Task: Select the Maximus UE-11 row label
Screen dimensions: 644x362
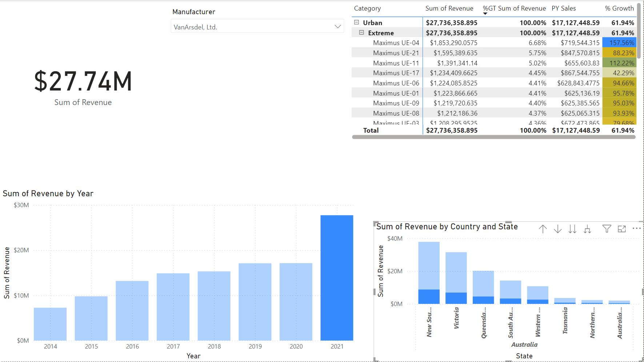Action: 396,63
